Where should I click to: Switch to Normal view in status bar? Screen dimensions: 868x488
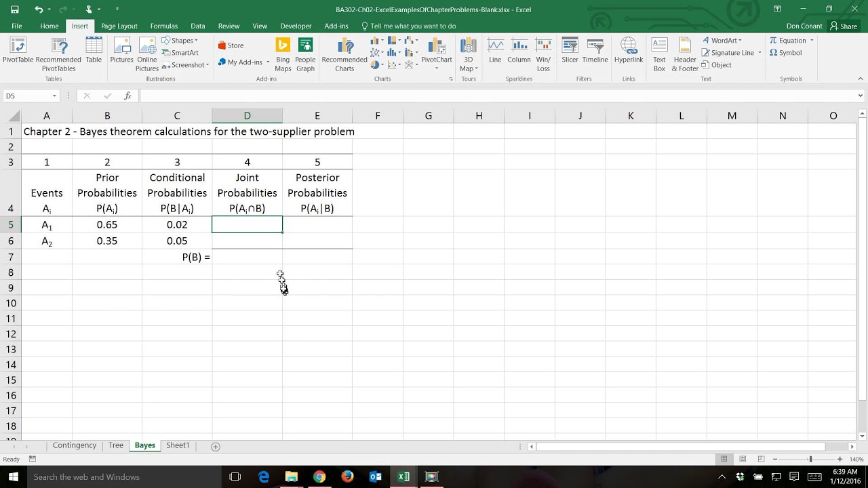724,460
